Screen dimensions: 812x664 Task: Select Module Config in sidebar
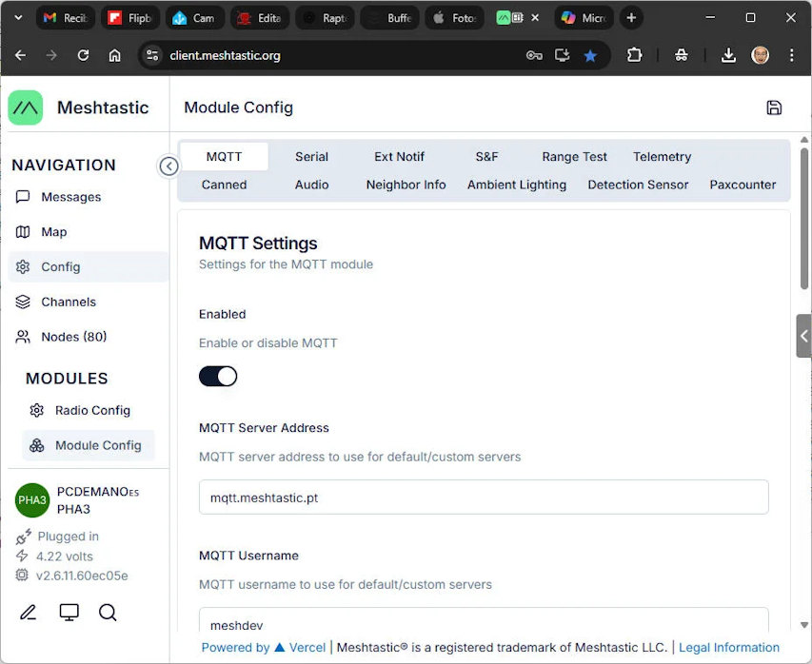click(88, 445)
